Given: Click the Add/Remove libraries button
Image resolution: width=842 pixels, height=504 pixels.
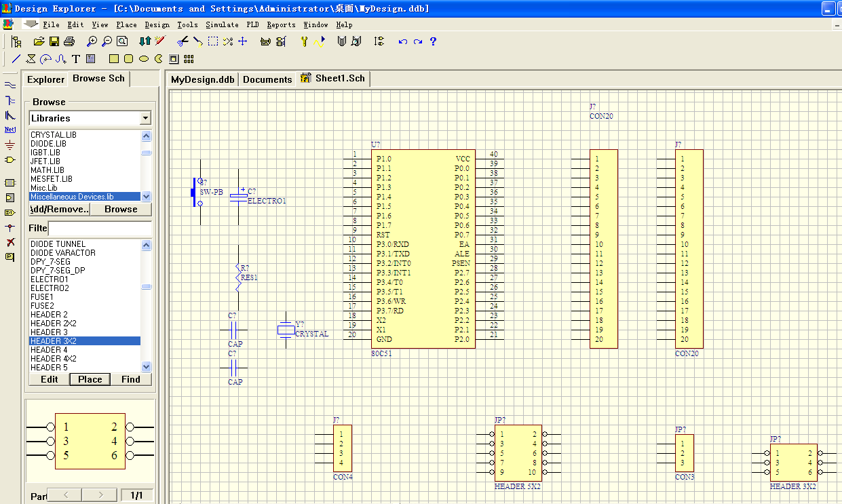Looking at the screenshot, I should point(60,210).
